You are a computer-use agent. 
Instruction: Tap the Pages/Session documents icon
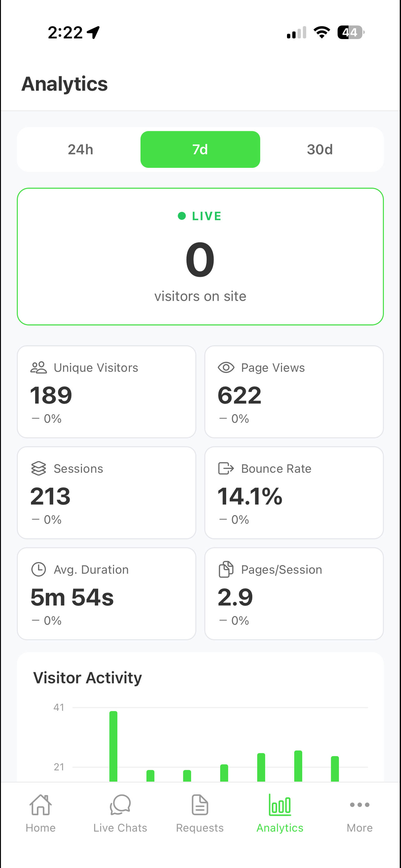pos(226,570)
